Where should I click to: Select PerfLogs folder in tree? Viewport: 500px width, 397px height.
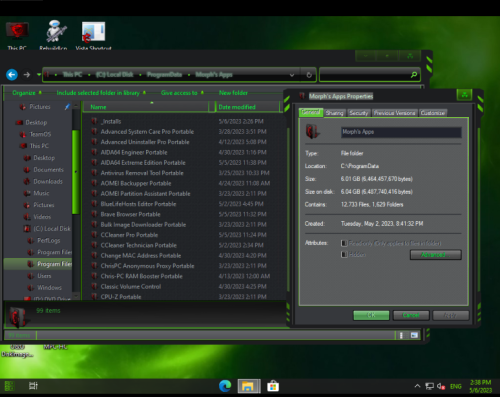tap(49, 240)
